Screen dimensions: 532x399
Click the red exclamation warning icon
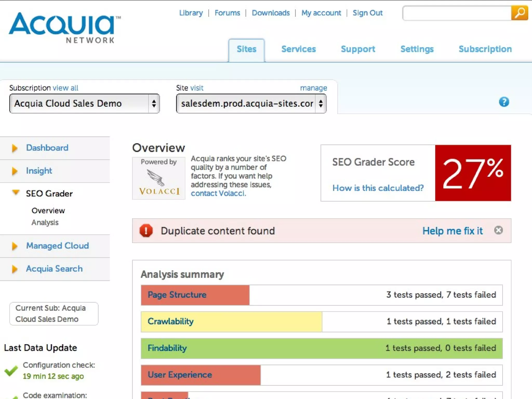(146, 231)
